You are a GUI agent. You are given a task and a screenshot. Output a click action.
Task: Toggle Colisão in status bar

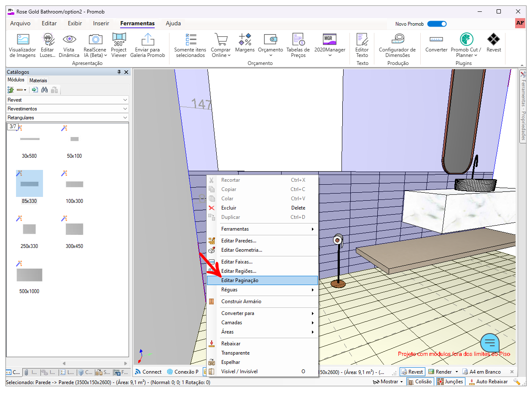419,382
